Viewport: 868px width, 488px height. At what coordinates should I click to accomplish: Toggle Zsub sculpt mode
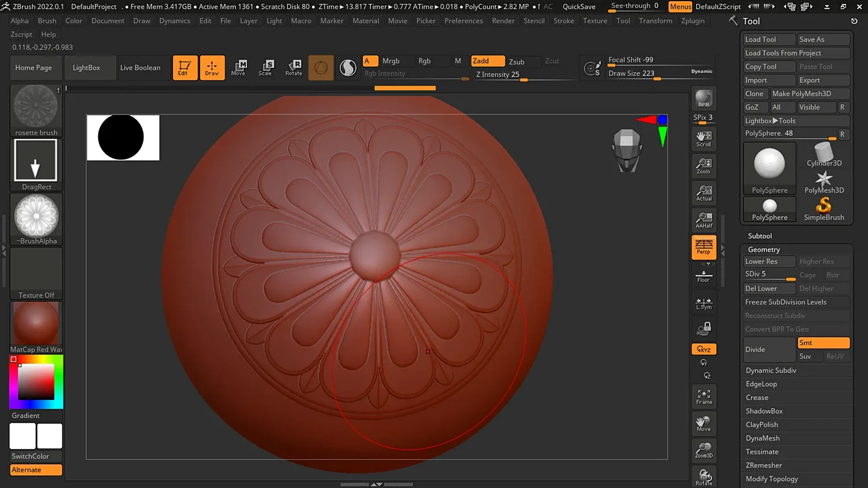click(x=517, y=61)
